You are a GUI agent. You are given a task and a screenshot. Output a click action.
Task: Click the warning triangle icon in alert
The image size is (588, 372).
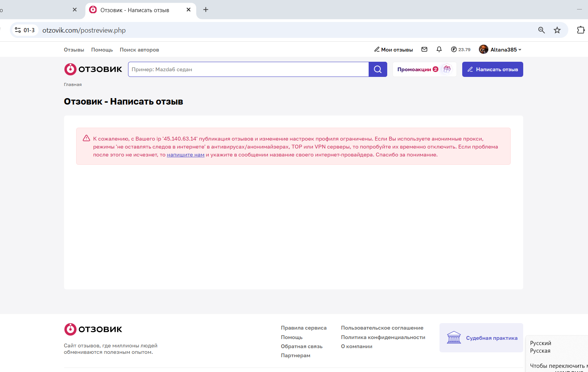click(x=86, y=138)
